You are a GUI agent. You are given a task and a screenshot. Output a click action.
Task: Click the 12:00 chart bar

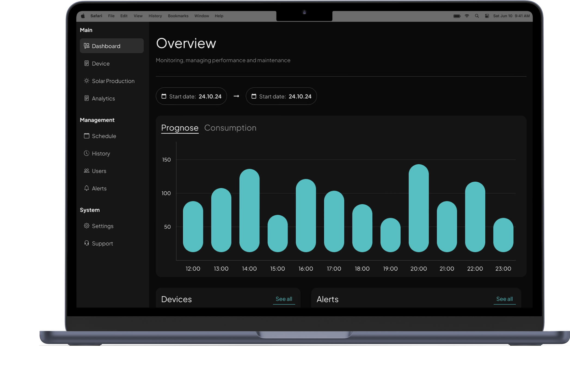coord(193,226)
